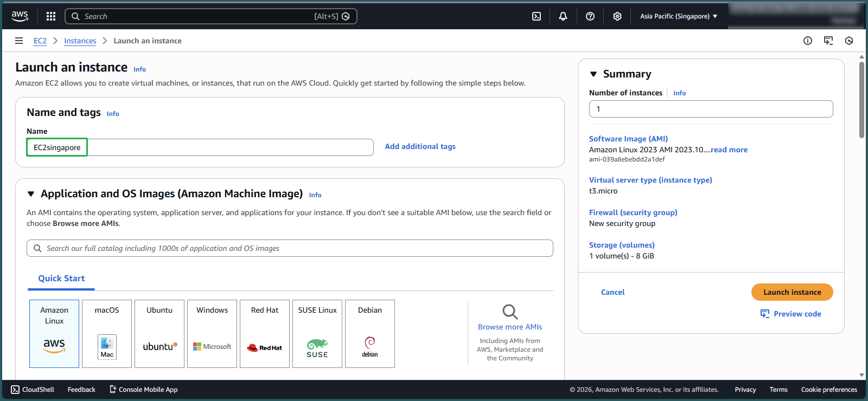Open the services grid menu
The image size is (868, 401).
[51, 16]
